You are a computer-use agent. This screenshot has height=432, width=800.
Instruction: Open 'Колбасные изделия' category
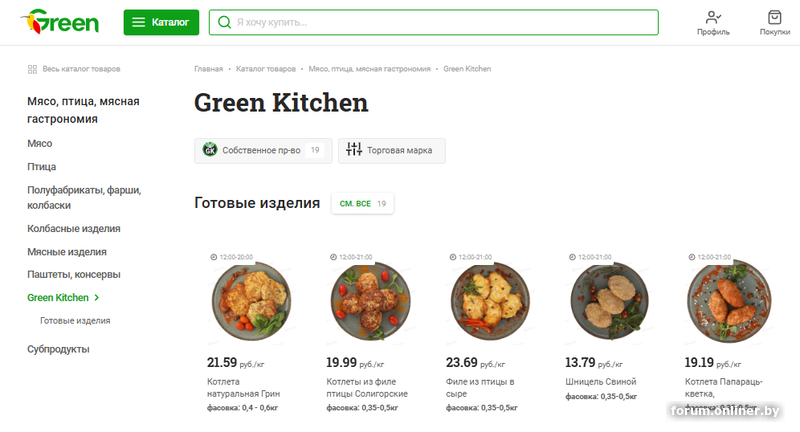pyautogui.click(x=74, y=228)
